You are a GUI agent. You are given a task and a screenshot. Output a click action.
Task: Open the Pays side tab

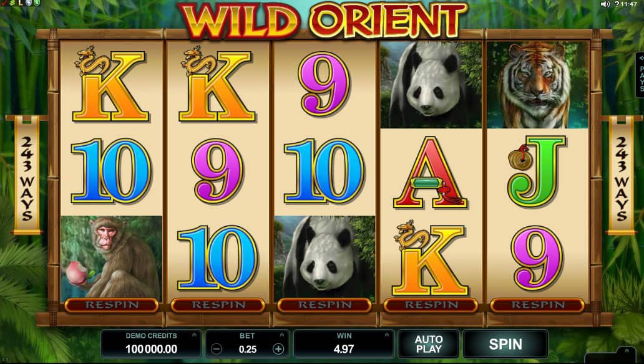(640, 75)
